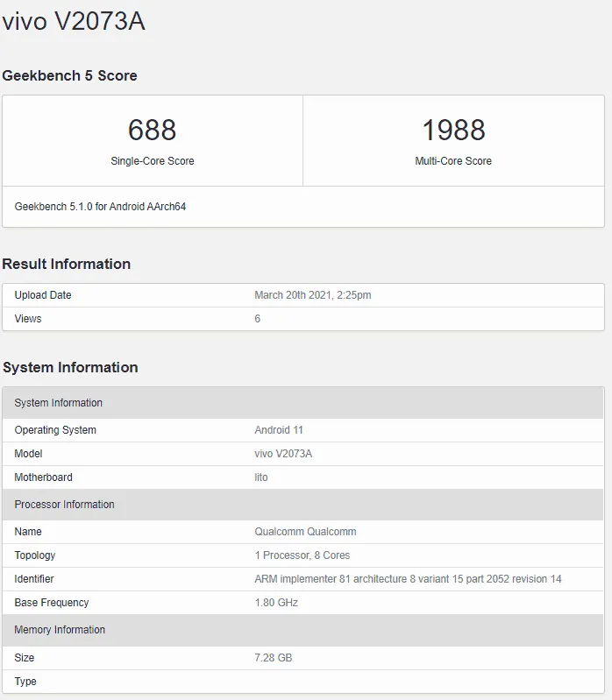This screenshot has width=612, height=700.
Task: Select Geekbench 5.1.0 for Android AArch64 text
Action: click(100, 206)
